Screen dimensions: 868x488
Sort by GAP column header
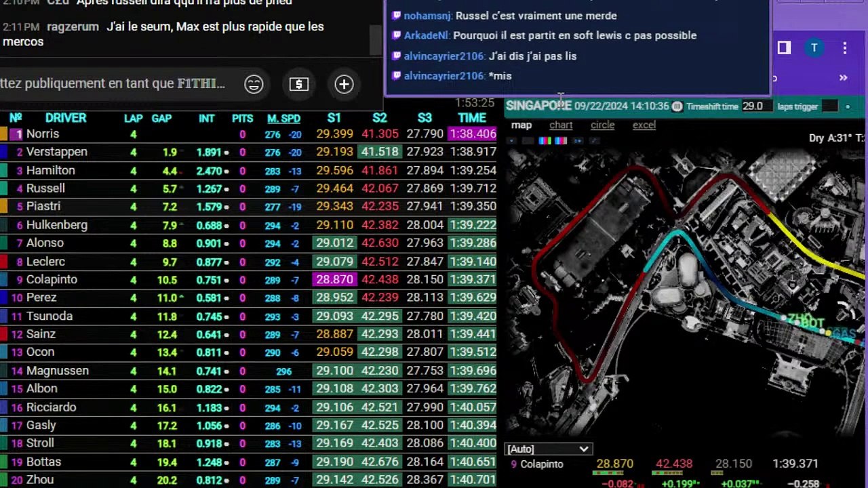click(161, 118)
